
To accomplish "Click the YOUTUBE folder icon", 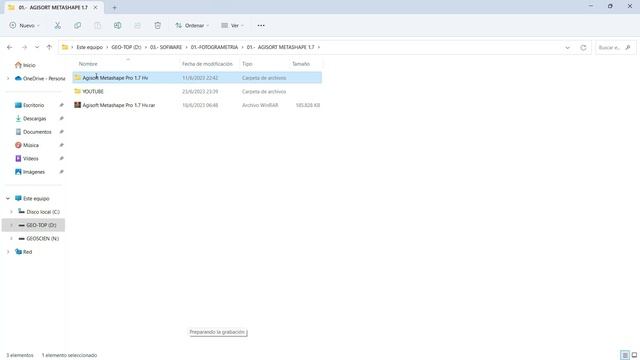I will (x=78, y=91).
